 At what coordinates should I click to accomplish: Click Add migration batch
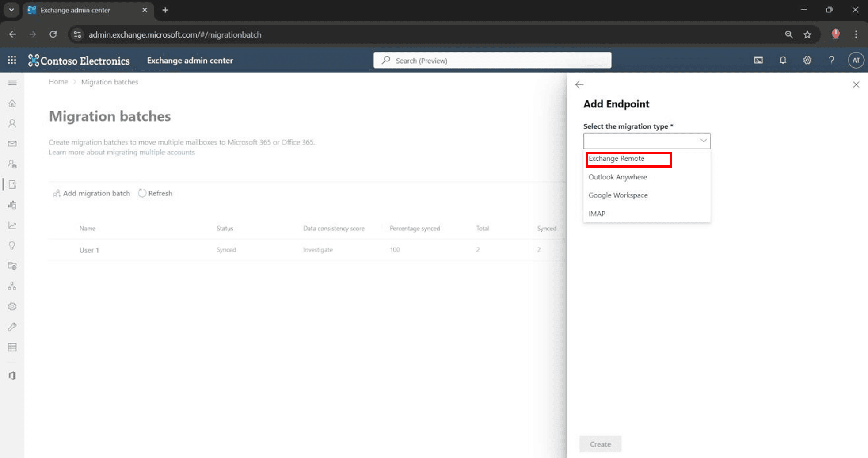click(91, 193)
